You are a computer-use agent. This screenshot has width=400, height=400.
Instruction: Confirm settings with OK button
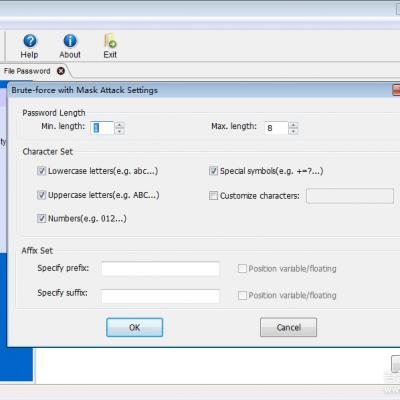[x=135, y=327]
